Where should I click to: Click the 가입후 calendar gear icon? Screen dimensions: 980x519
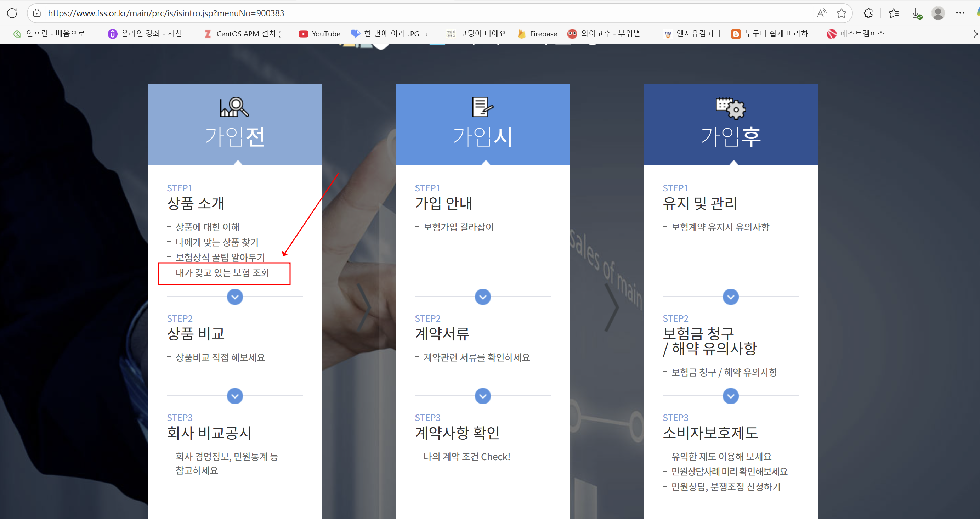pos(730,108)
